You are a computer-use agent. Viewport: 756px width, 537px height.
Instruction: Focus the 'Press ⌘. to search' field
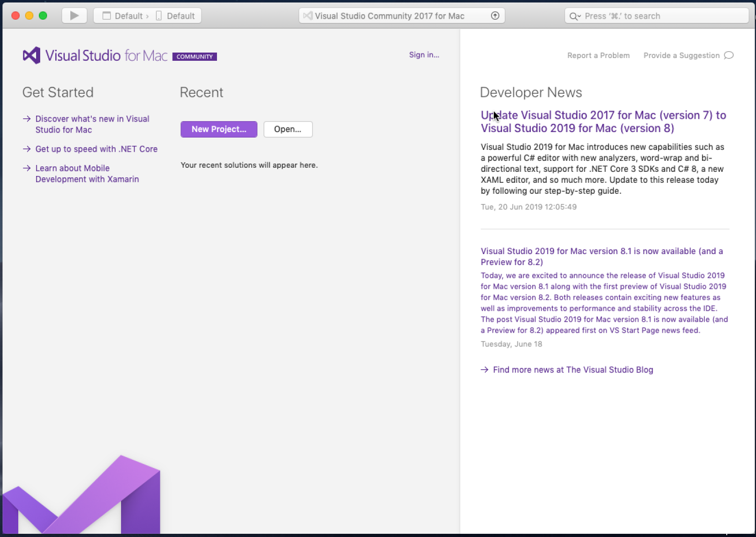[x=658, y=16]
